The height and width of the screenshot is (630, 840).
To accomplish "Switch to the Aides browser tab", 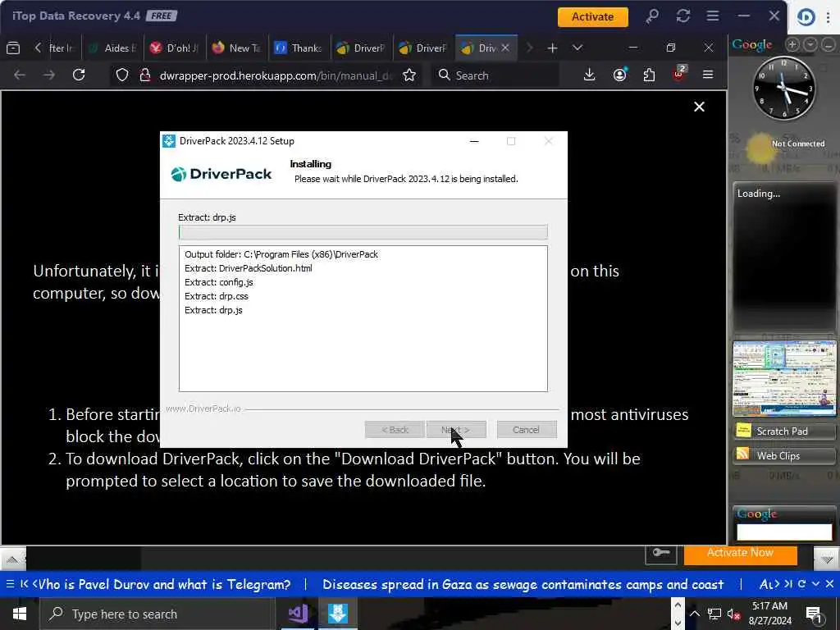I will (112, 48).
